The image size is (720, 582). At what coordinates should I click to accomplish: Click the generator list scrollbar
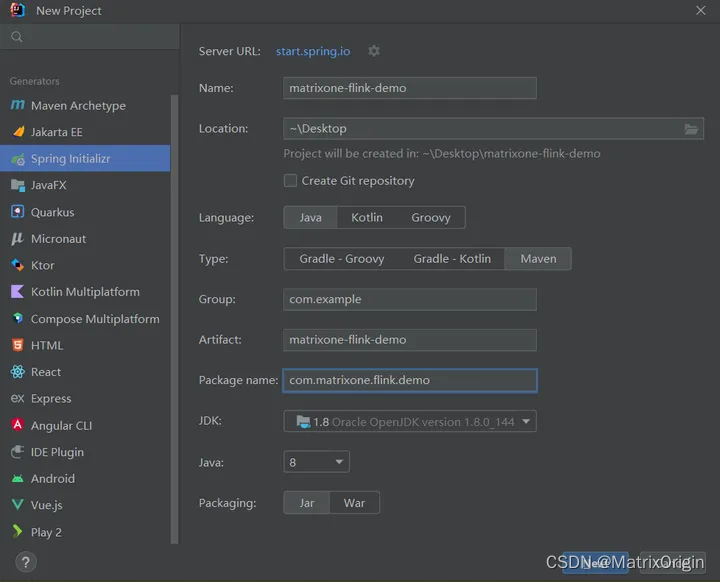[174, 319]
